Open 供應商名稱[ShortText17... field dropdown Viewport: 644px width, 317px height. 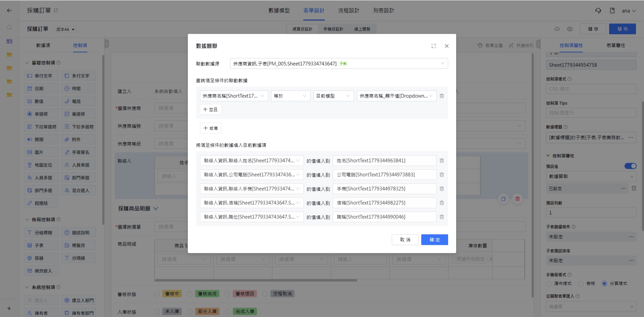coord(234,96)
